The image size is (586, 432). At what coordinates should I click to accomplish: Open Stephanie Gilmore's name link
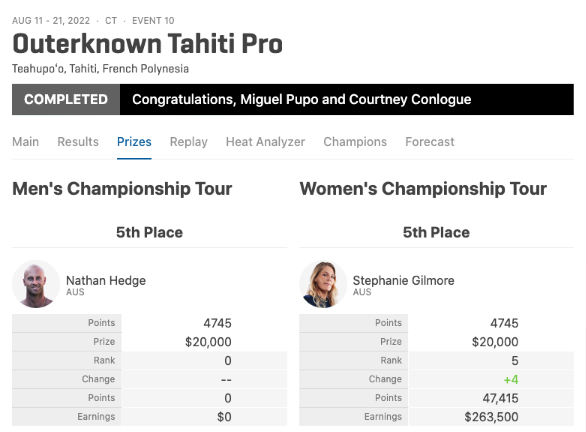coord(404,281)
